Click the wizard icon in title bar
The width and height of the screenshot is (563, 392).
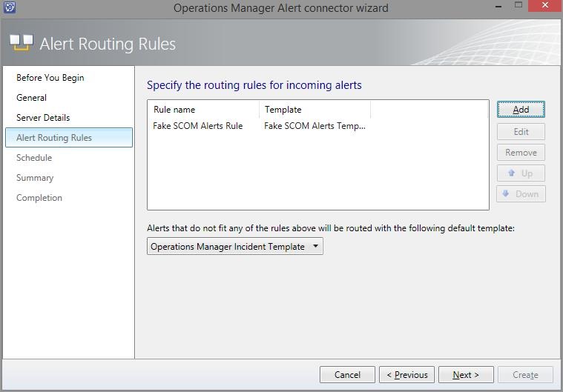pyautogui.click(x=10, y=8)
